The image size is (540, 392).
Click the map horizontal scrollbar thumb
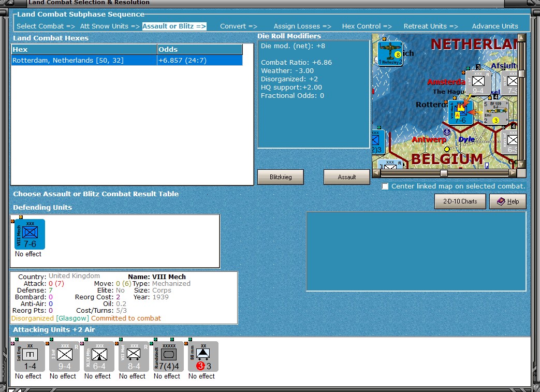444,173
